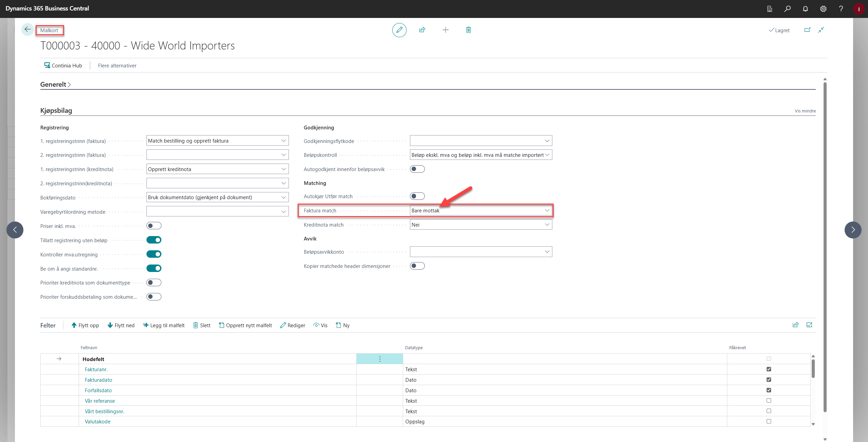Open the help question mark icon
The height and width of the screenshot is (442, 868).
[x=841, y=9]
